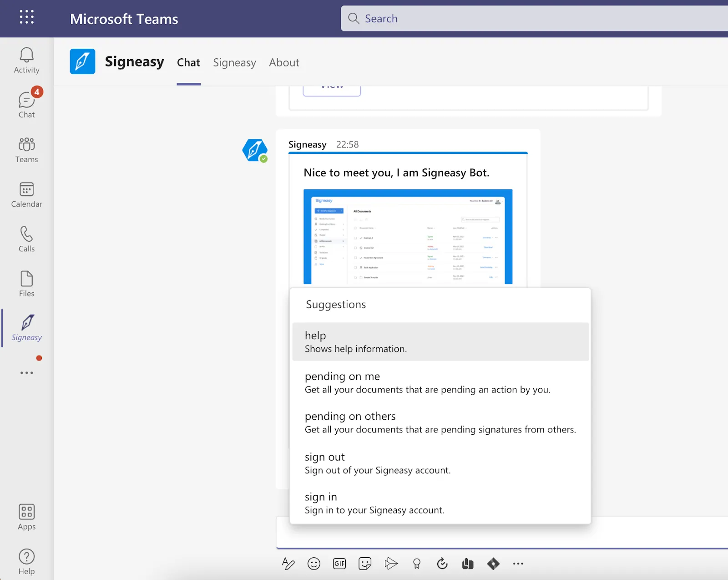The image size is (728, 580).
Task: Click the Signeasy sender name
Action: (307, 144)
